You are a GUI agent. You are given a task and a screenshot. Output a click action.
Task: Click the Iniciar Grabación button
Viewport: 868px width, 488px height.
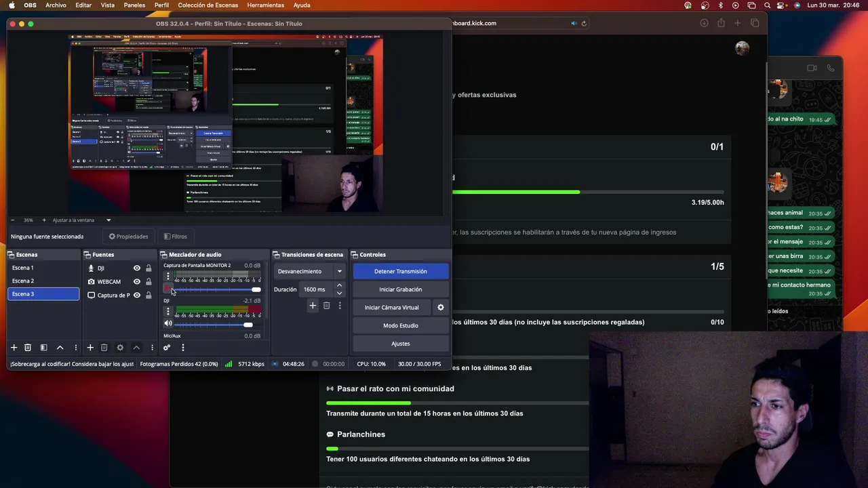pos(401,289)
